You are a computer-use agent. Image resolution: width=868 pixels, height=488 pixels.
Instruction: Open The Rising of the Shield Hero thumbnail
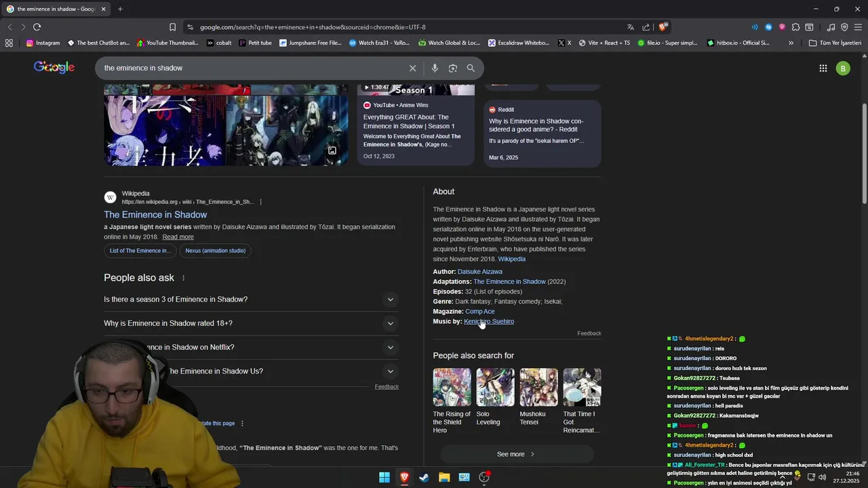tap(452, 387)
